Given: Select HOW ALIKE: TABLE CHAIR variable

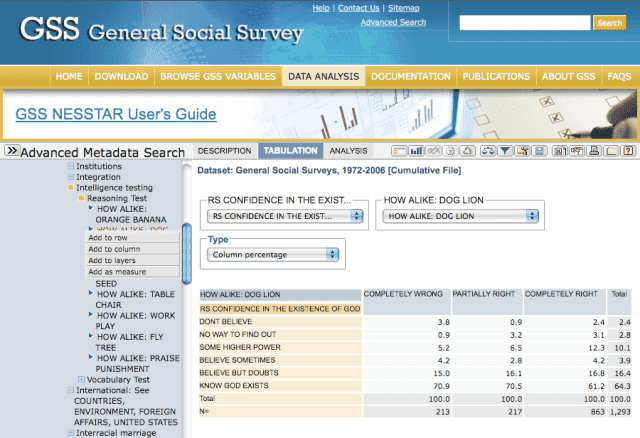Looking at the screenshot, I should (x=136, y=299).
